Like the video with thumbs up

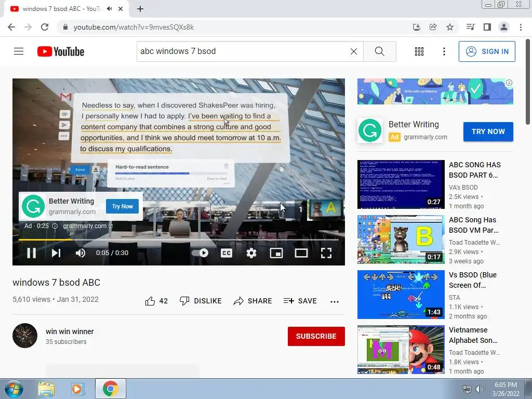coord(156,301)
